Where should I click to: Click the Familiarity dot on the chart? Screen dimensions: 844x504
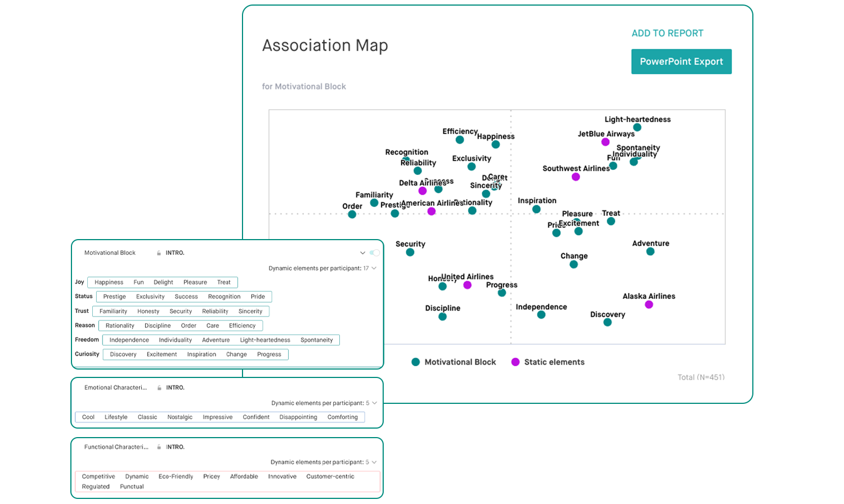click(374, 203)
